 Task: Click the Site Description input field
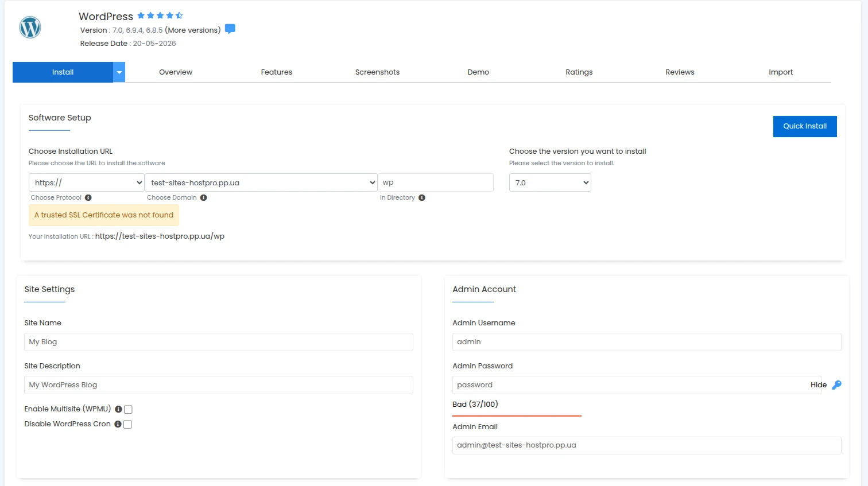coord(219,385)
